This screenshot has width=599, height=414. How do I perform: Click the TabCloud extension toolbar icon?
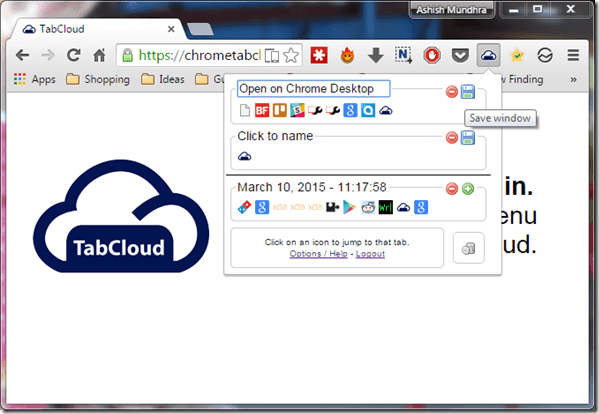pos(489,56)
